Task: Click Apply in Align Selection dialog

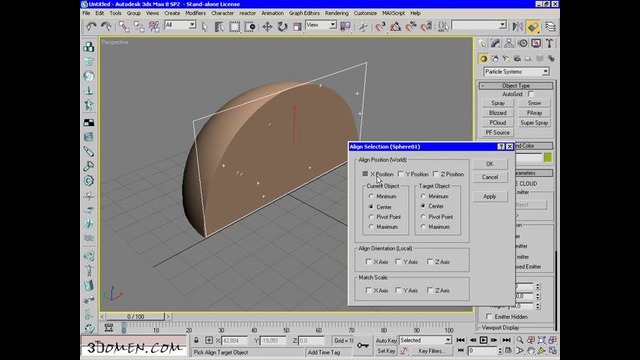Action: pyautogui.click(x=490, y=196)
